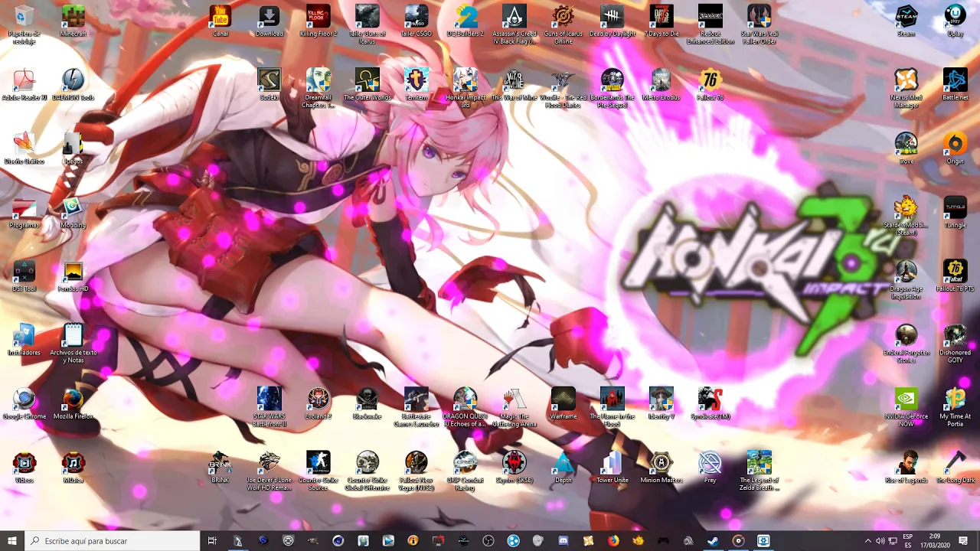Show hidden system tray icons

(867, 541)
